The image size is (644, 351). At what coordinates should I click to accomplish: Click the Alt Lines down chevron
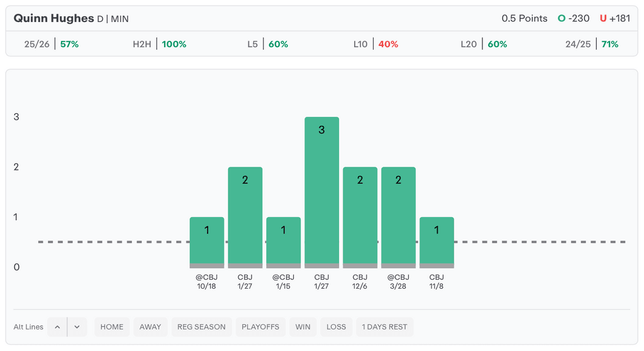pyautogui.click(x=77, y=327)
